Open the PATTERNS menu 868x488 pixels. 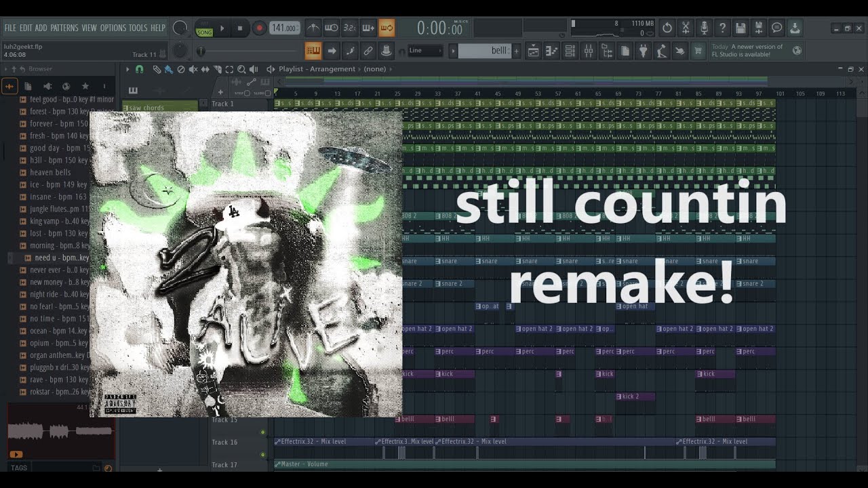pos(64,28)
